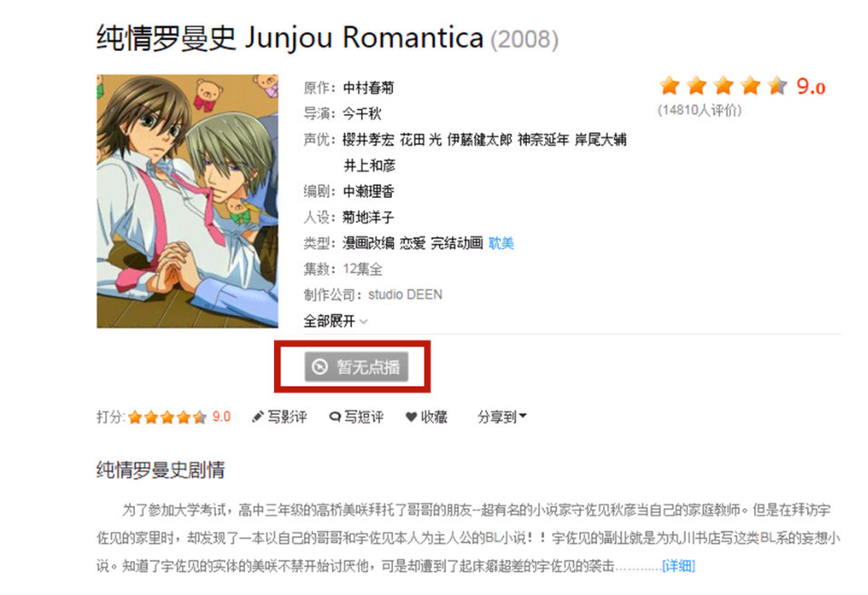Click director name 今千秋

[x=362, y=113]
